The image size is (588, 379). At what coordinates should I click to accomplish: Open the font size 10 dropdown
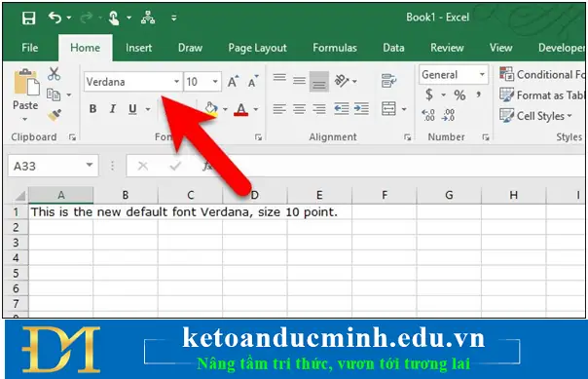click(x=215, y=82)
